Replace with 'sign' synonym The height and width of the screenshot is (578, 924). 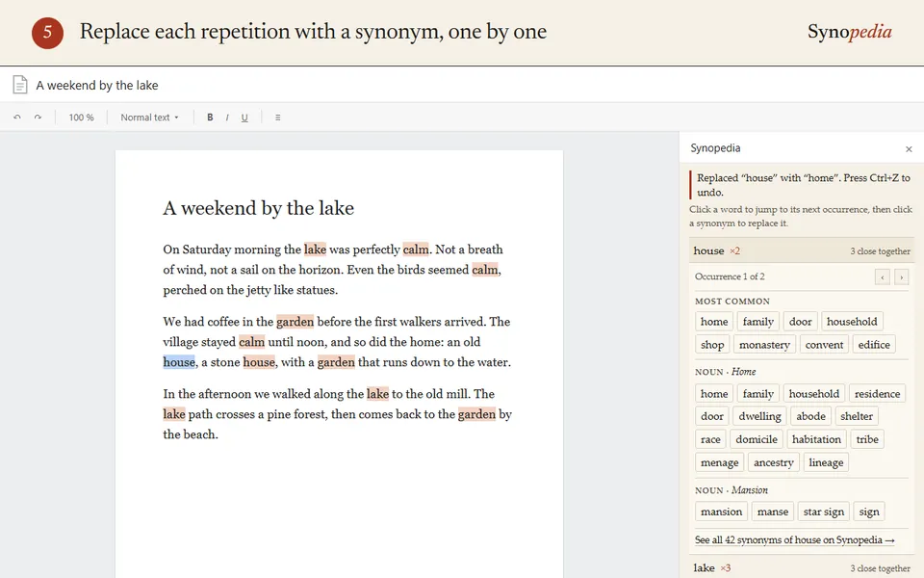click(x=869, y=512)
